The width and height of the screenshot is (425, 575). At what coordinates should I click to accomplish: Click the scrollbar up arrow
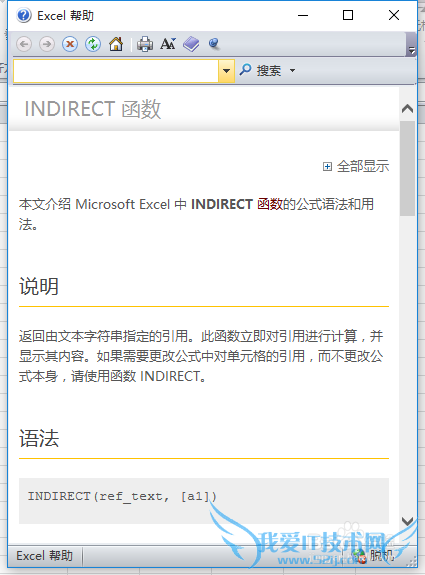click(407, 109)
